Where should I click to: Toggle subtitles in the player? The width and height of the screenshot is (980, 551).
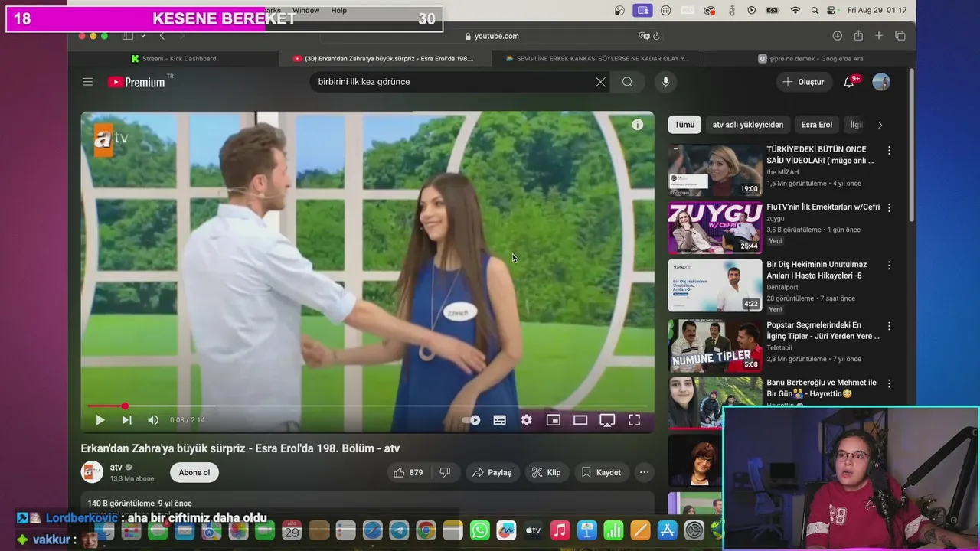tap(499, 419)
